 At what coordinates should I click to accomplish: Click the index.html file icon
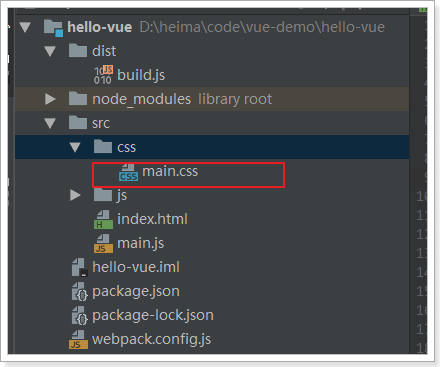[103, 220]
